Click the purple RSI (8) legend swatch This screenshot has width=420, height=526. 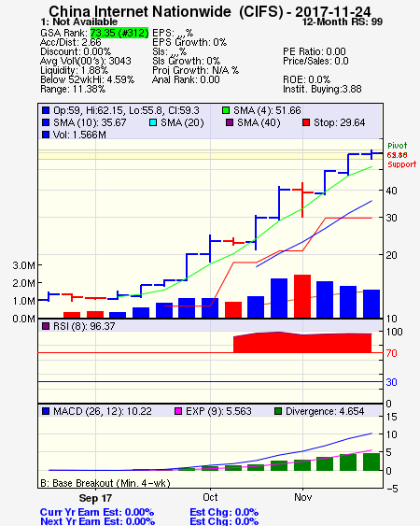[x=46, y=326]
